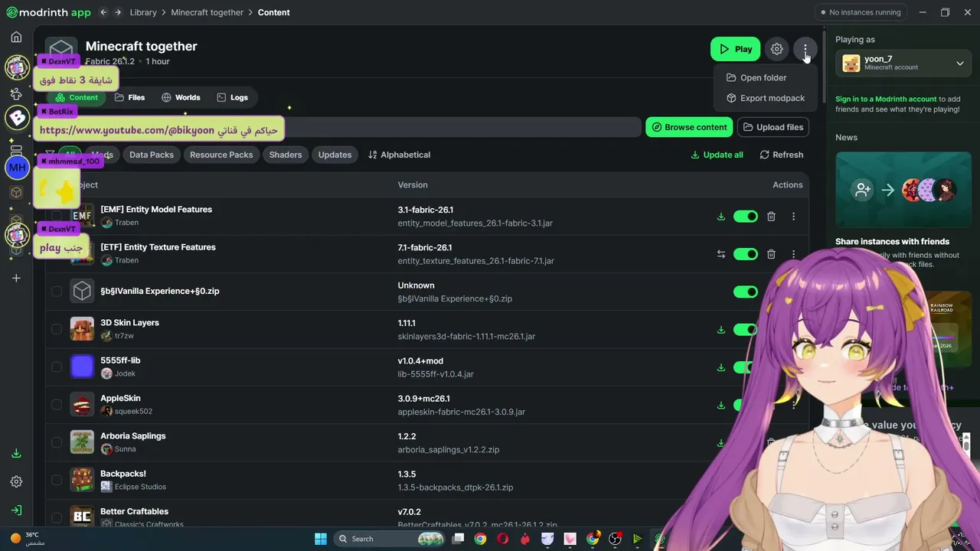Update 5555ff-lib with its download icon

[720, 367]
